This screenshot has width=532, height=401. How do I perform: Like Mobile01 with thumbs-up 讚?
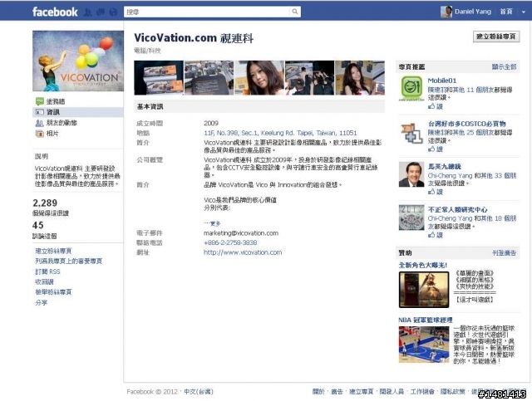click(x=436, y=106)
